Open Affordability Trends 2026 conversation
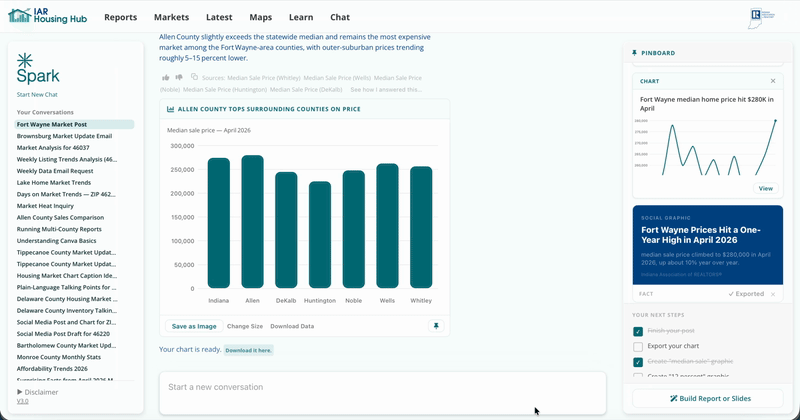Viewport: 800px width, 420px height. [x=52, y=368]
